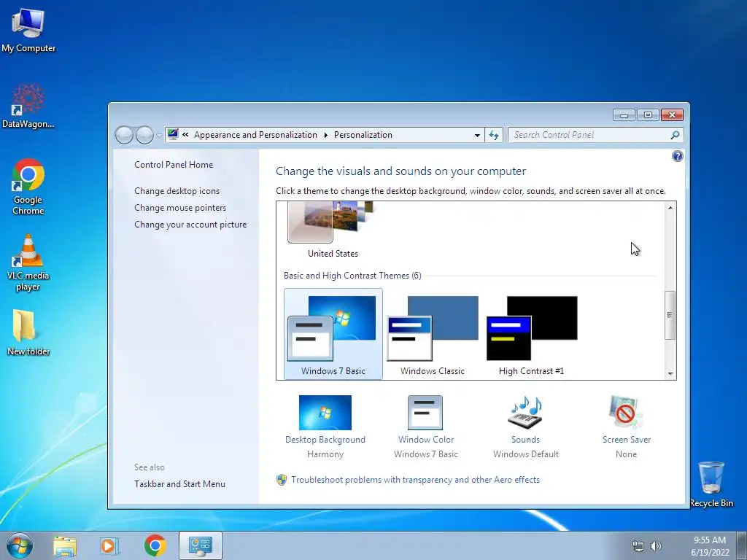Open the help question mark icon
Screen dimensions: 747x560
click(677, 156)
